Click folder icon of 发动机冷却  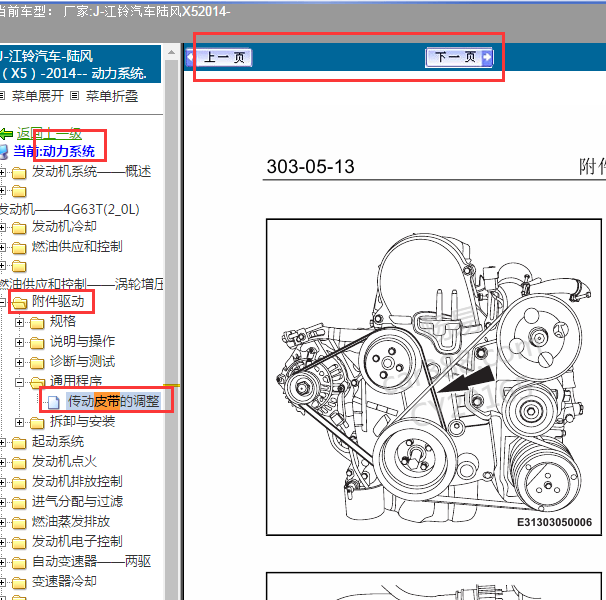[19, 228]
